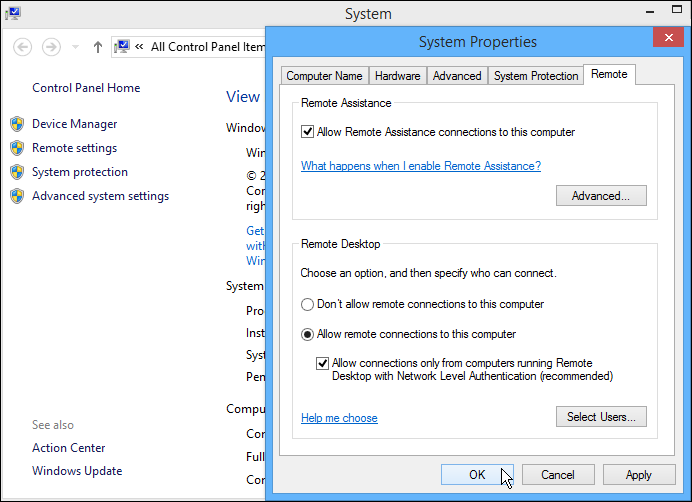Toggle Allow Remote Assistance connections checkbox
692x502 pixels.
click(307, 132)
